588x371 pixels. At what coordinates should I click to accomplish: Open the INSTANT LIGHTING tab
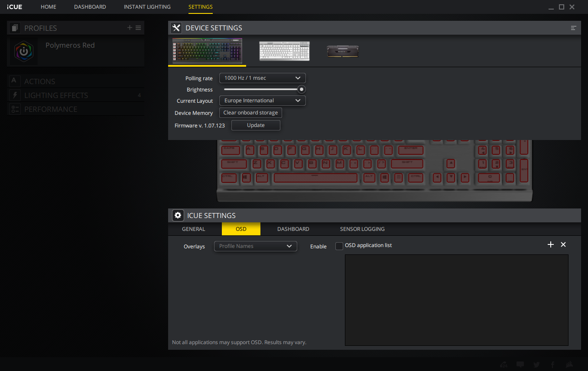(x=147, y=7)
